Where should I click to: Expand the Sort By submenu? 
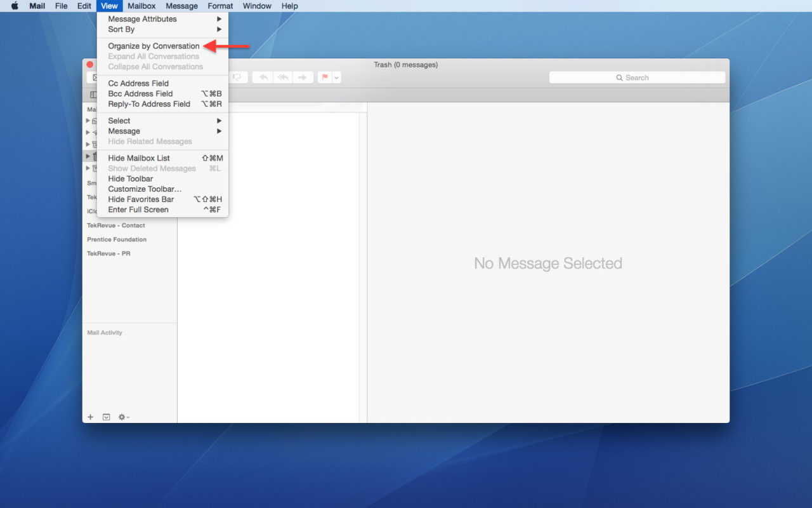(x=162, y=29)
